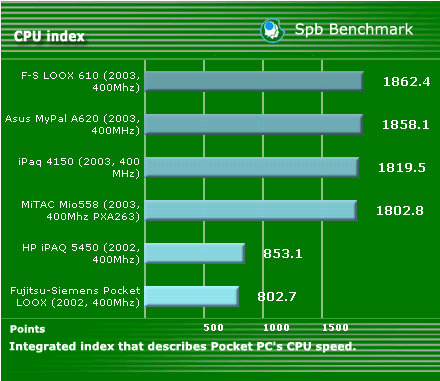Click the F-S LOOX 610 device label
Screen dimensions: 440x381
click(80, 82)
